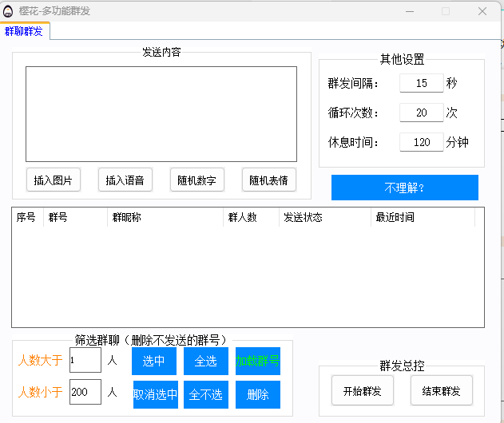
Task: Click the app avatar icon in title bar
Action: click(x=8, y=11)
